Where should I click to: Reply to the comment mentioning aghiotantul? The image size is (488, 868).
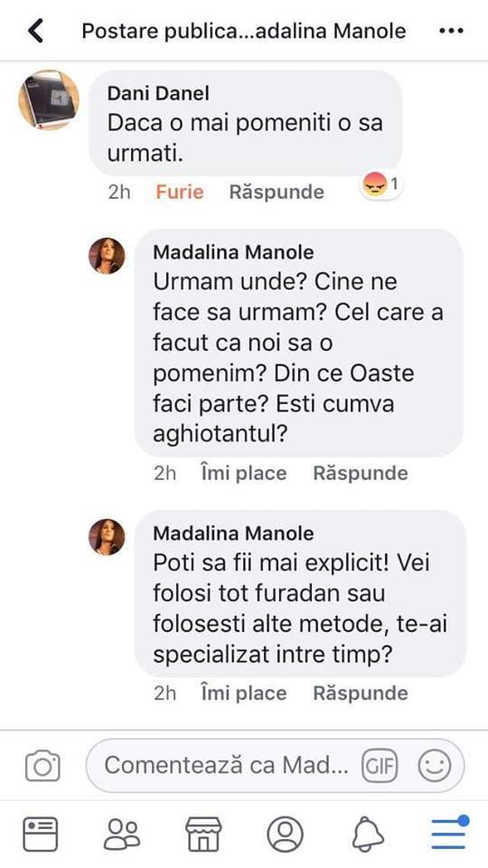point(361,473)
